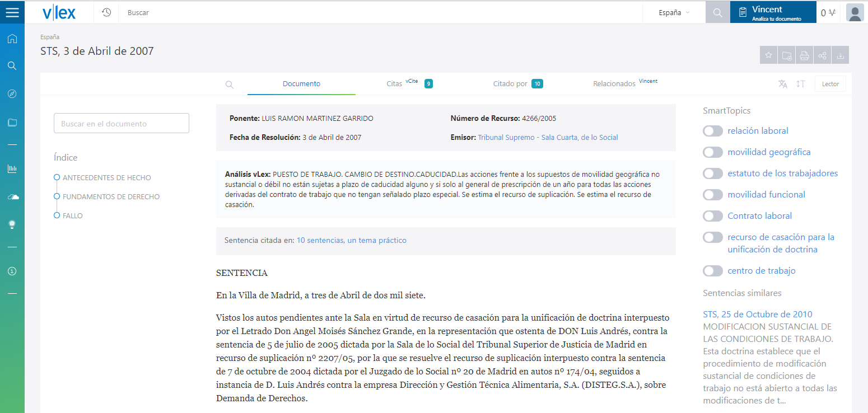Enable the relación laboral SmartTopic

(x=712, y=130)
